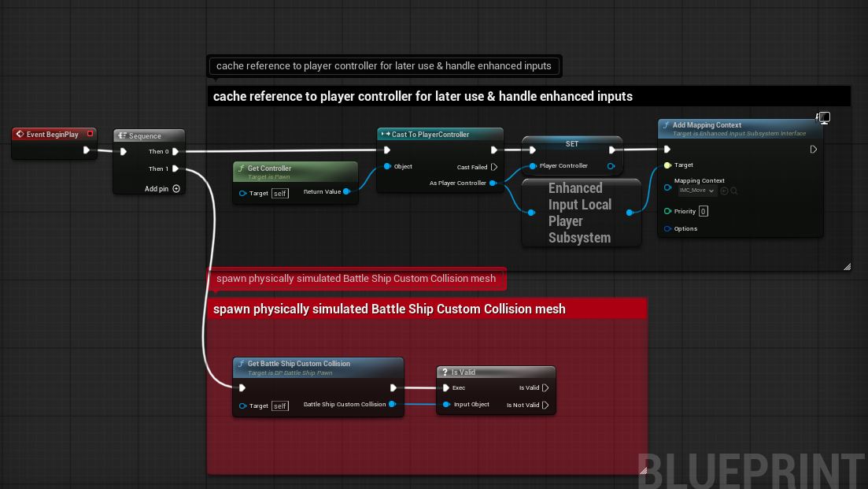Click the Is Valid output execution pin
The image size is (868, 489).
546,387
